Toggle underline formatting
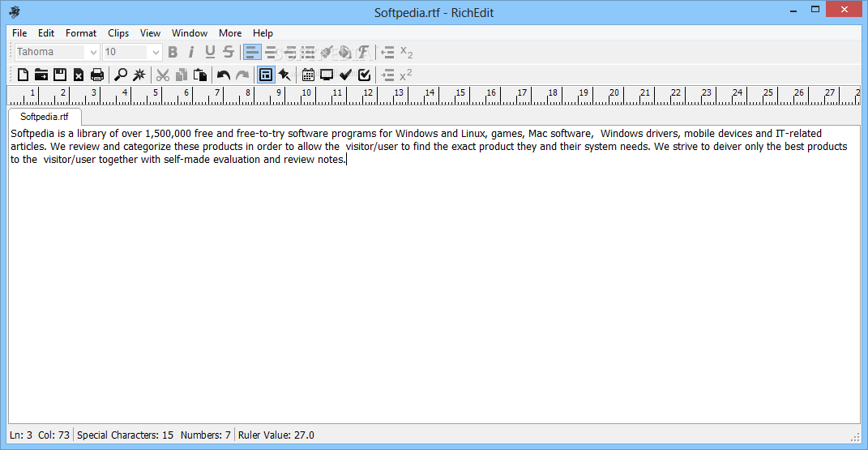Screen dimensions: 868x450 click(210, 52)
